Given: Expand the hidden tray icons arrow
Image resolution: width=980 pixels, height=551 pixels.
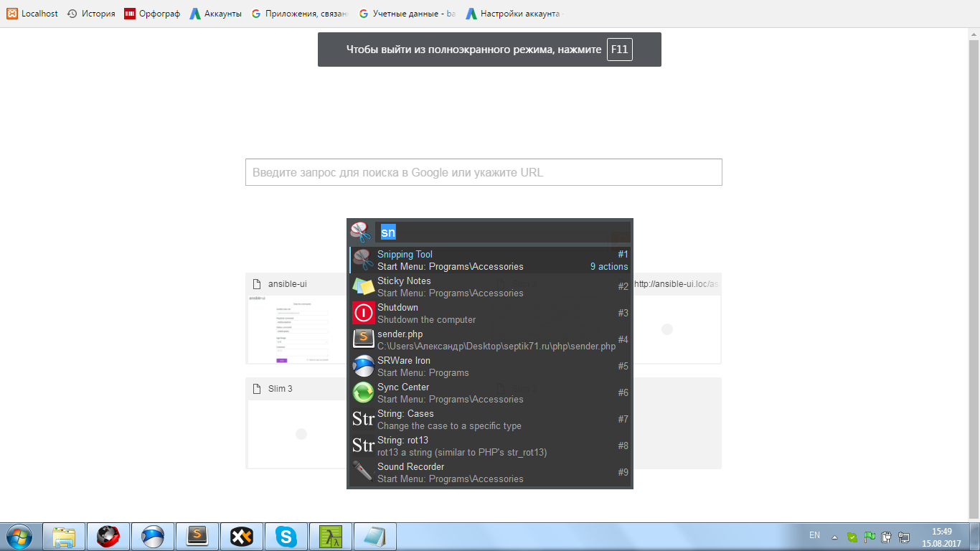Looking at the screenshot, I should [x=834, y=535].
